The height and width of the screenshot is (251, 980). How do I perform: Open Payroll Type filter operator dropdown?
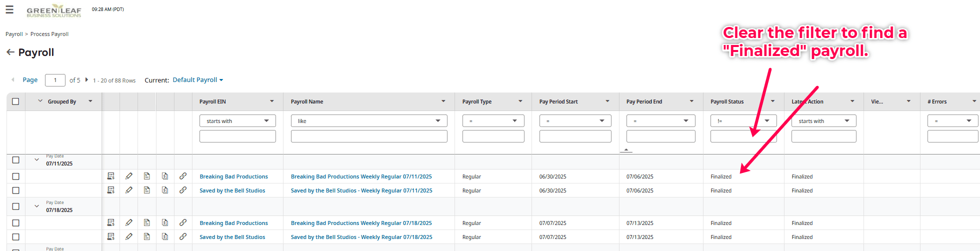(x=493, y=121)
